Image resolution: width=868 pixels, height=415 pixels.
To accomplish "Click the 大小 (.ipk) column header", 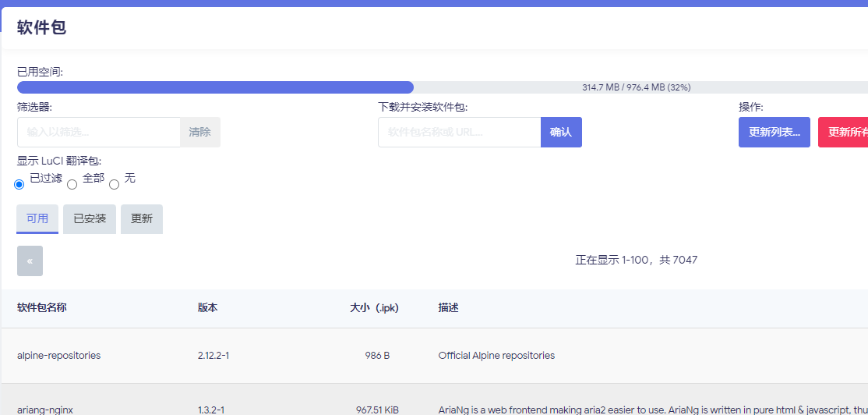I will pyautogui.click(x=374, y=308).
